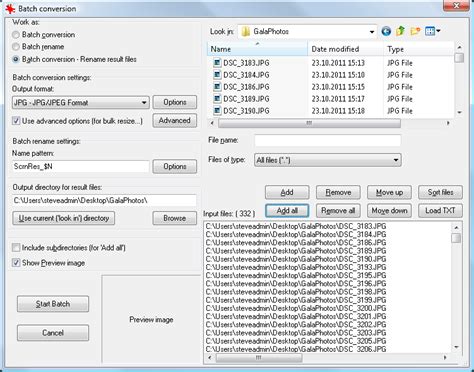Click the input files list vertical scrollbar thumb
Image resolution: width=474 pixels, height=372 pixels.
(x=456, y=238)
